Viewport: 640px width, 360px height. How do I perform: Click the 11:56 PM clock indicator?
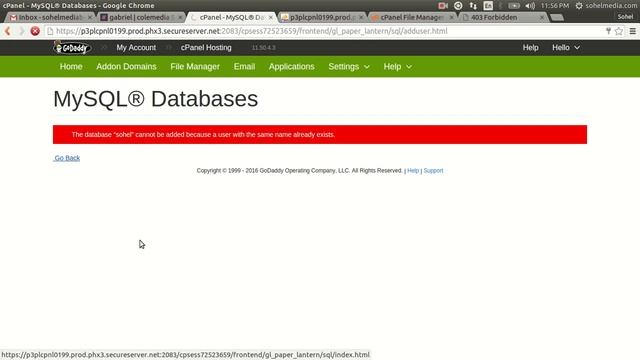coord(555,6)
